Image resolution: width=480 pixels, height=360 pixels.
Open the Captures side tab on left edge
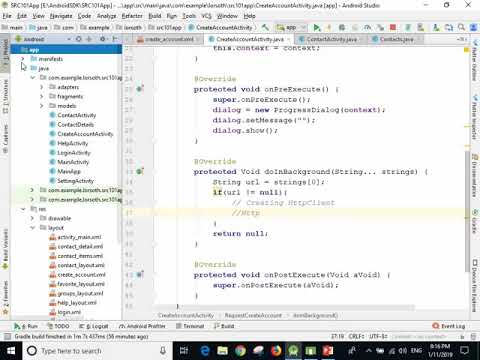[5, 138]
